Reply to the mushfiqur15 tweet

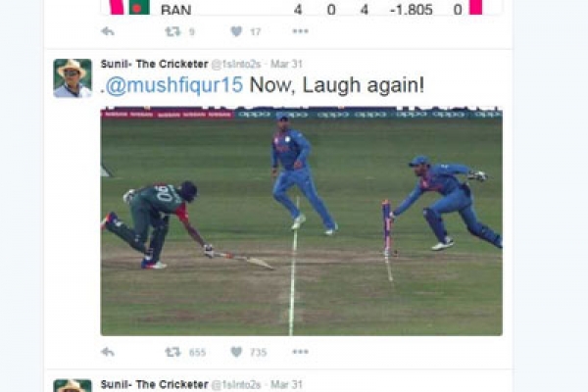tap(108, 352)
